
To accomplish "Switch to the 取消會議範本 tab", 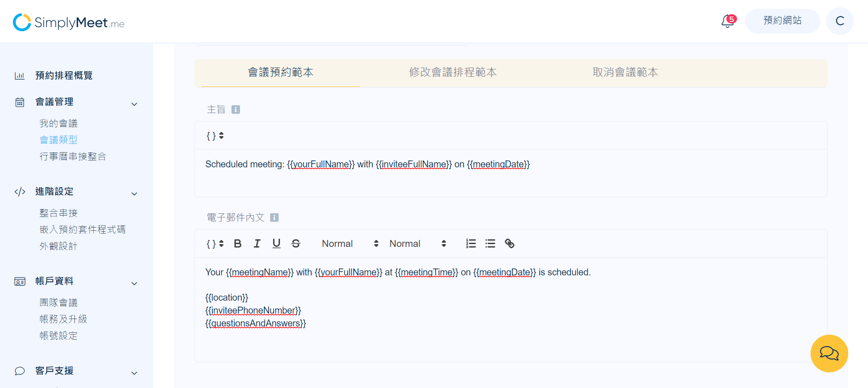I will (x=625, y=73).
